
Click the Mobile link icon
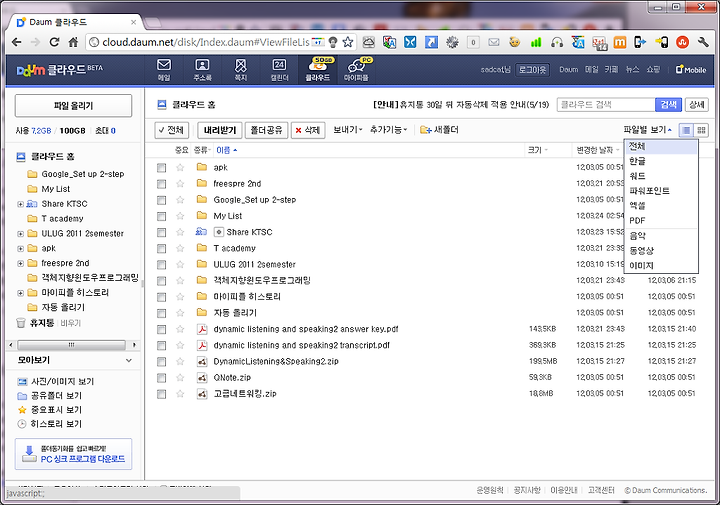coord(691,70)
